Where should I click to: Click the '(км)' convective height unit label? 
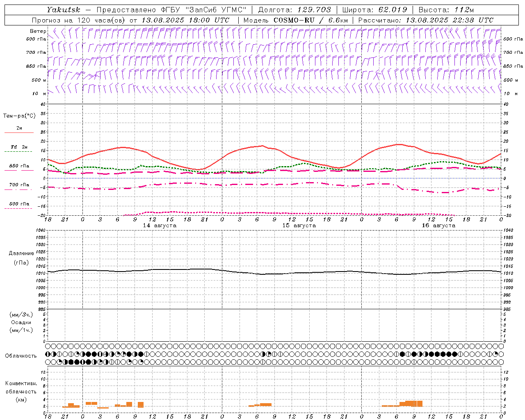coord(21,399)
